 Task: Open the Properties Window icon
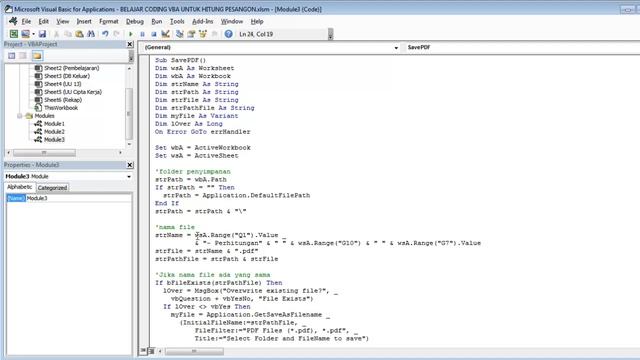[191, 34]
